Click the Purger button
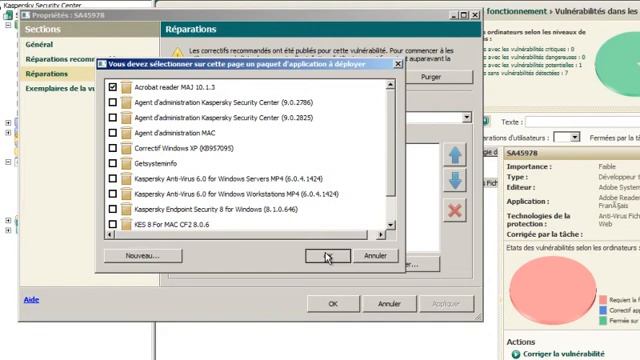Viewport: 640px width, 360px height. [431, 77]
